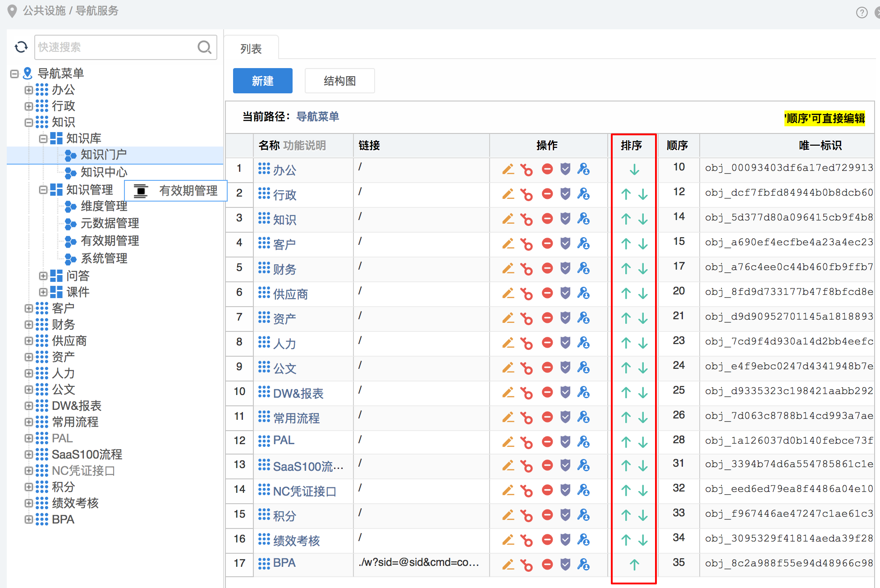Move BPA row up with arrow
The image size is (880, 588).
634,565
